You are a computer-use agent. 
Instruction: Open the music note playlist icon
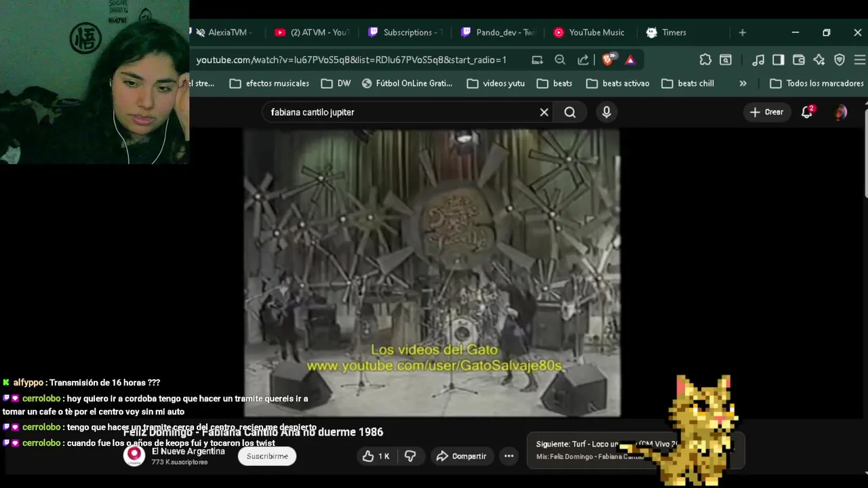(758, 60)
